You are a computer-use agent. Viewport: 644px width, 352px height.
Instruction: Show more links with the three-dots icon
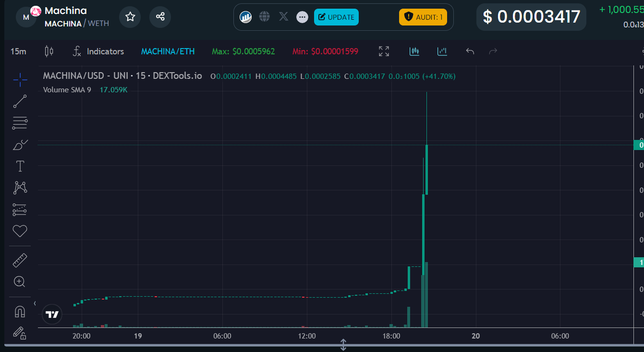coord(302,17)
